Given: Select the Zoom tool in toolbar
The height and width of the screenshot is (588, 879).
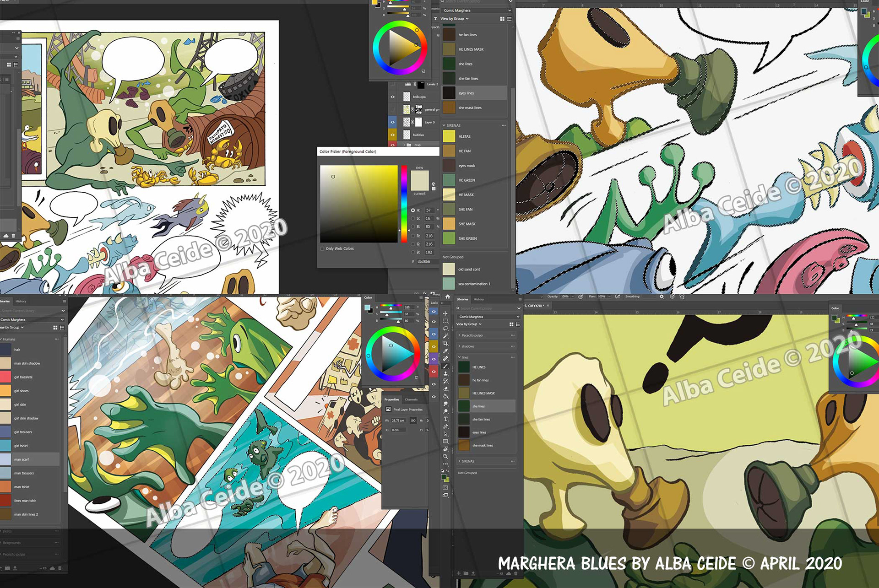Looking at the screenshot, I should 445,456.
